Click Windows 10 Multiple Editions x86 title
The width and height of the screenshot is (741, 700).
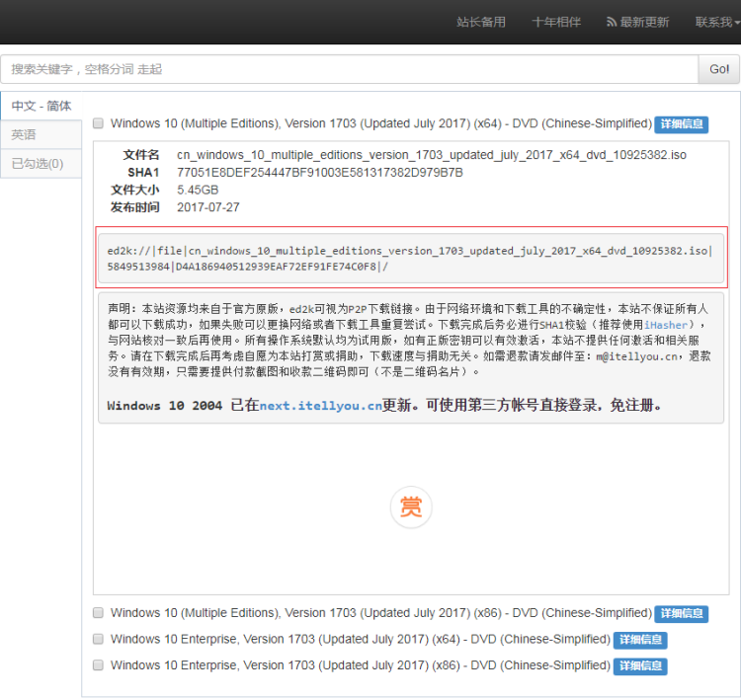pyautogui.click(x=381, y=612)
